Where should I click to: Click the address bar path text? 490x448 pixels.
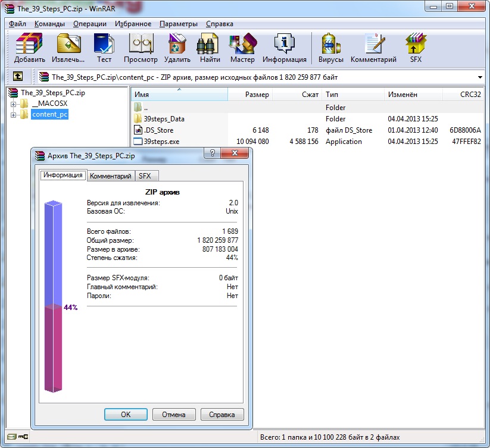[x=195, y=77]
